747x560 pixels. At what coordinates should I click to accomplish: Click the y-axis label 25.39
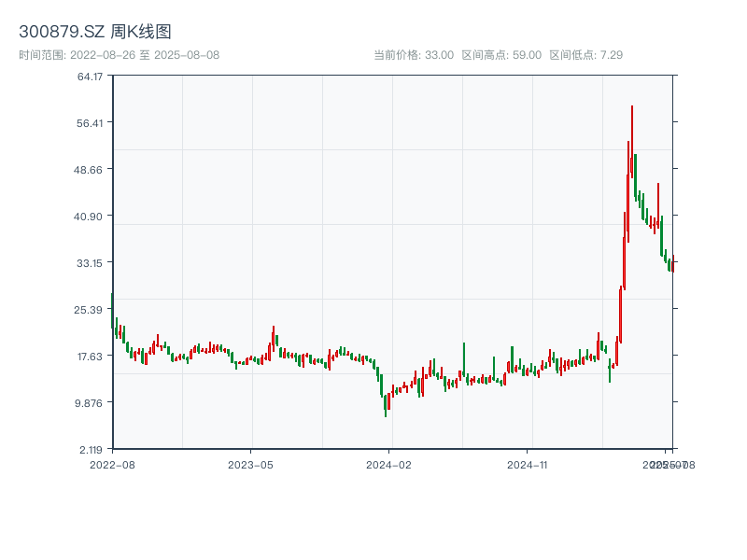pos(88,310)
